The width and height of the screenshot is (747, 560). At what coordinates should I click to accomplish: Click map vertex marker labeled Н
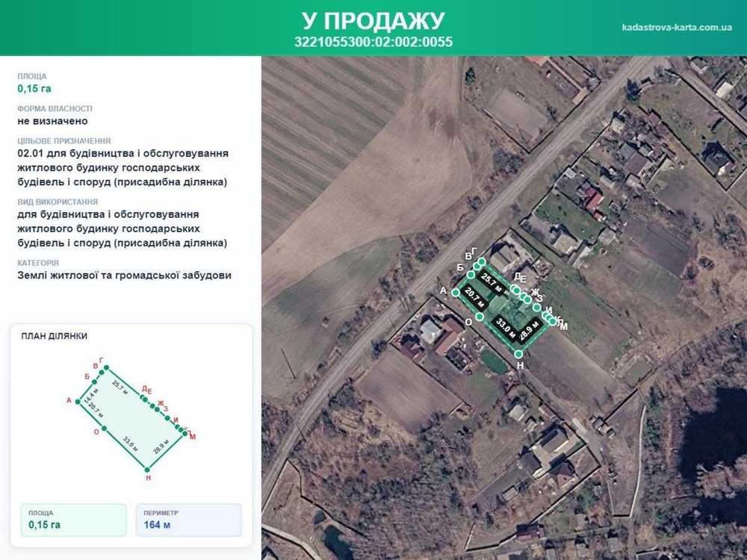pyautogui.click(x=519, y=354)
